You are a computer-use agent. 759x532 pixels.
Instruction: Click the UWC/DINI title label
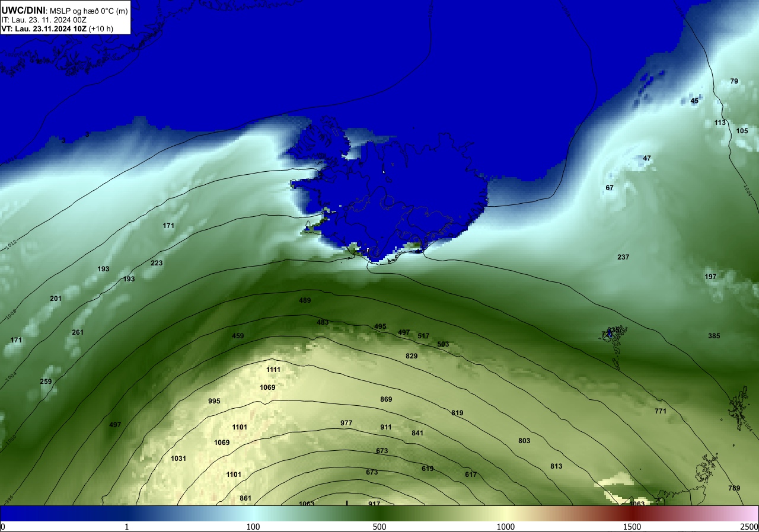coord(24,9)
